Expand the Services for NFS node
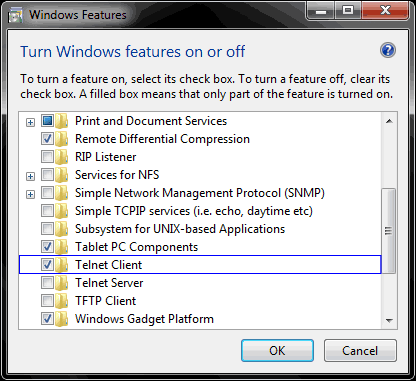416x381 pixels. 30,176
